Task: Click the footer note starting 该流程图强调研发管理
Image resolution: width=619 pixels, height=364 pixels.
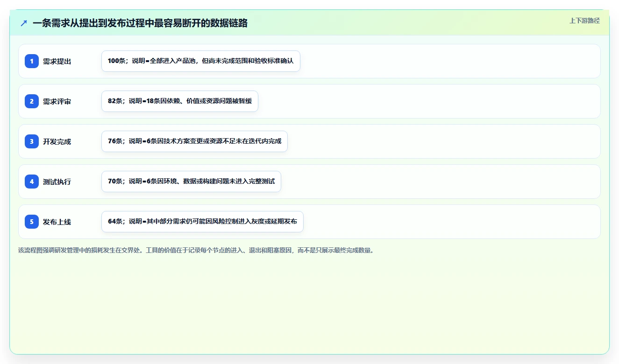Action: (x=196, y=251)
